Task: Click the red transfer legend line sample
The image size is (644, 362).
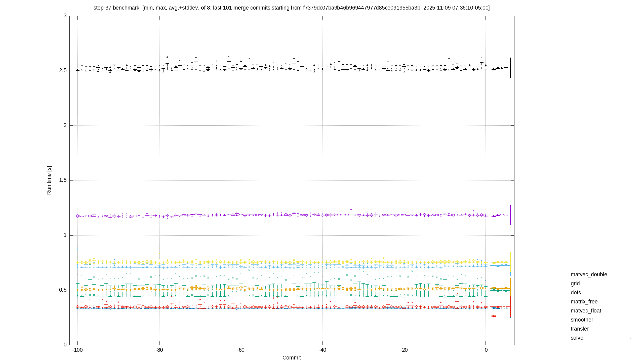Action: pyautogui.click(x=630, y=329)
